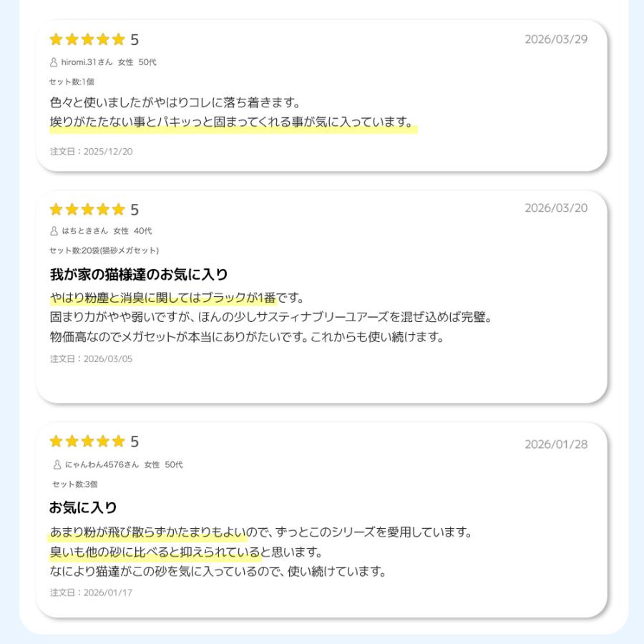
Task: Click highlighted text やはり粉塵と消臭に関してはブラックが1番
Action: pyautogui.click(x=163, y=298)
